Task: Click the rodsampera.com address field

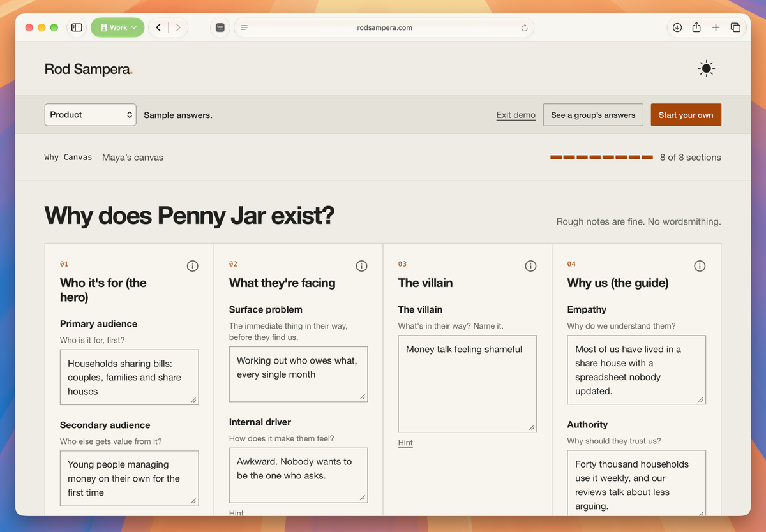Action: (x=384, y=27)
